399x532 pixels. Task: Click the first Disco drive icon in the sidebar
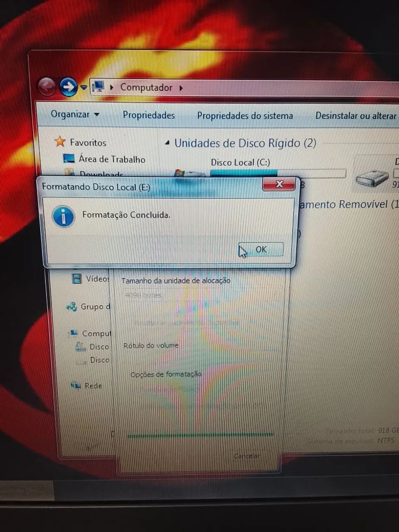(x=81, y=347)
